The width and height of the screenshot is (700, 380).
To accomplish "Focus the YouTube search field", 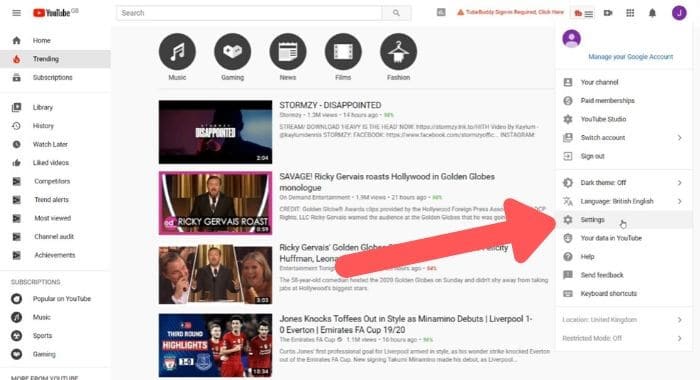I will pyautogui.click(x=249, y=13).
